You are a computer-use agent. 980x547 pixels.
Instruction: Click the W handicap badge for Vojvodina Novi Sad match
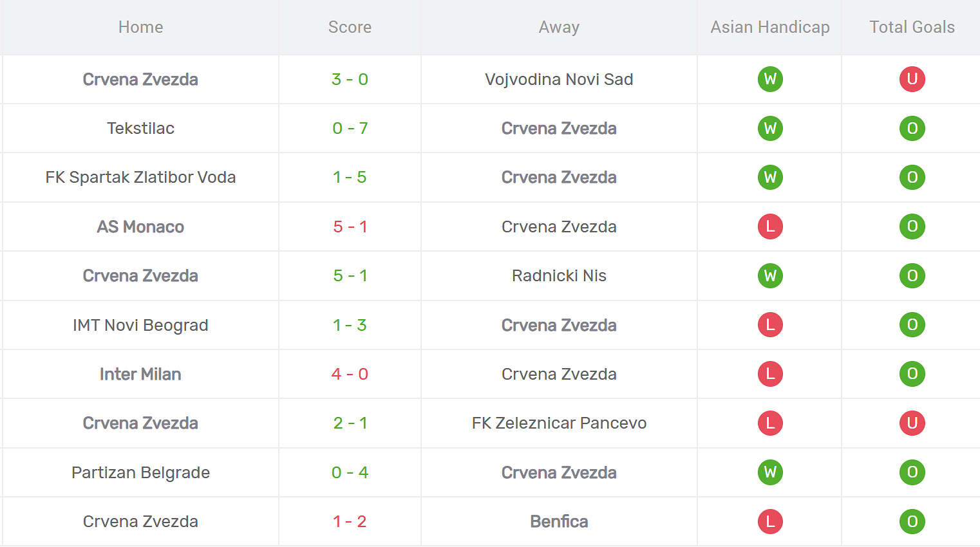(x=770, y=79)
